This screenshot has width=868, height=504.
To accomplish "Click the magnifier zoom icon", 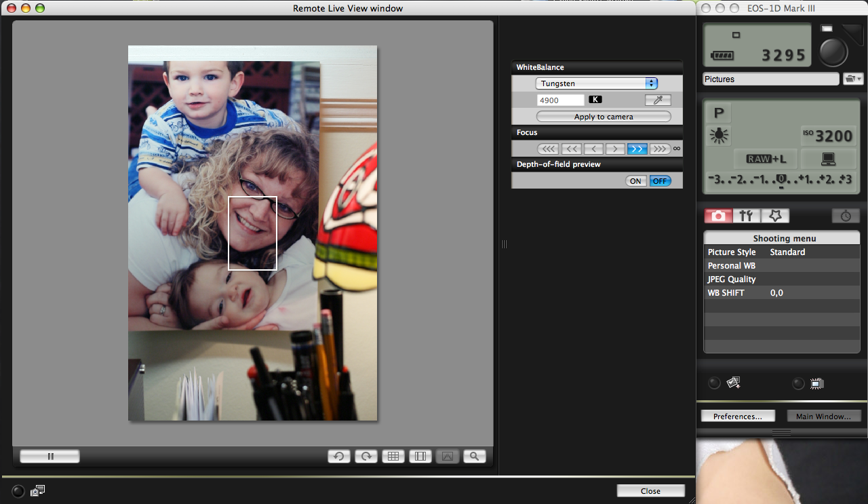I will [x=475, y=457].
